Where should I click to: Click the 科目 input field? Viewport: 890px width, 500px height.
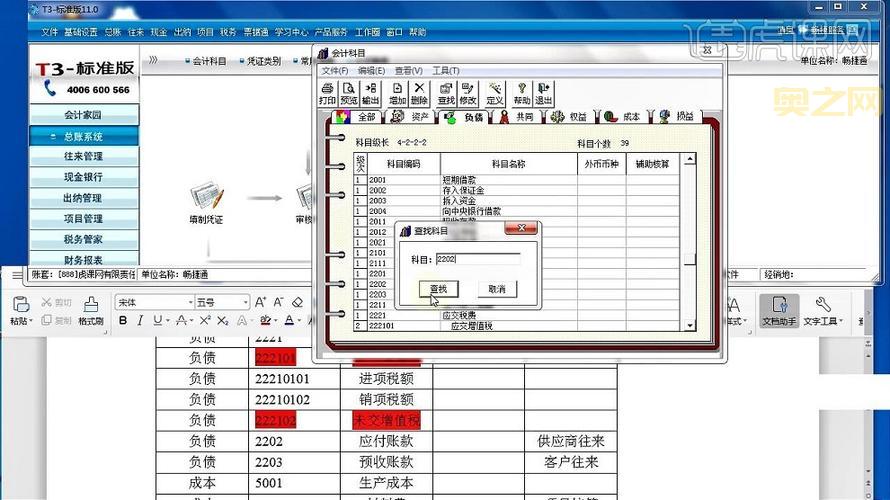point(478,259)
